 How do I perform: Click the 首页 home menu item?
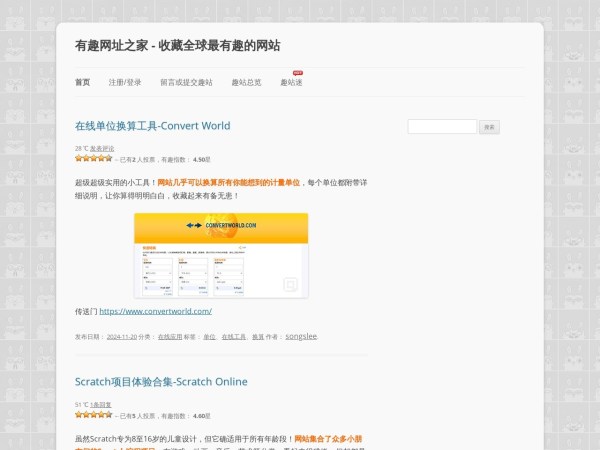(x=82, y=83)
